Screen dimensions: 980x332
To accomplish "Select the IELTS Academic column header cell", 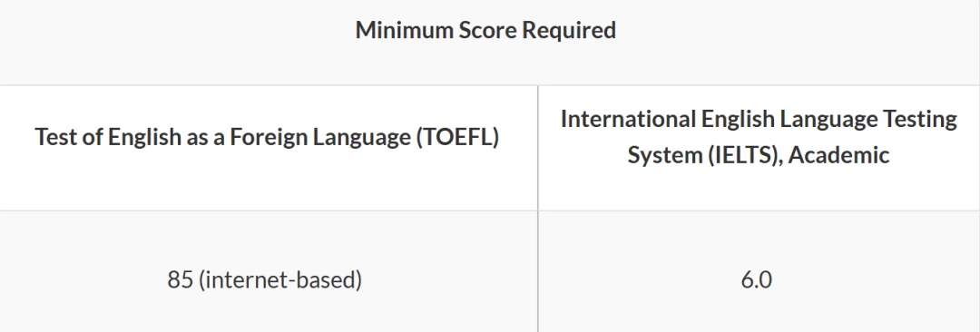I will point(759,148).
